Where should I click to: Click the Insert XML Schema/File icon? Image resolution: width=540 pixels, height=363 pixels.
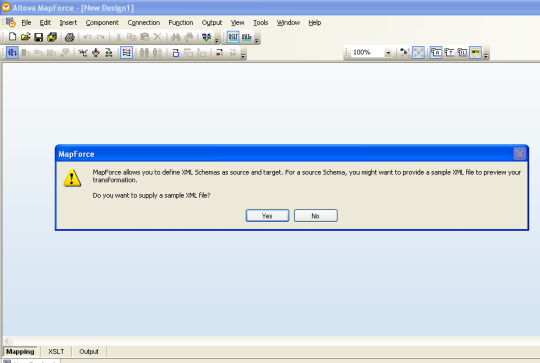[x=12, y=53]
